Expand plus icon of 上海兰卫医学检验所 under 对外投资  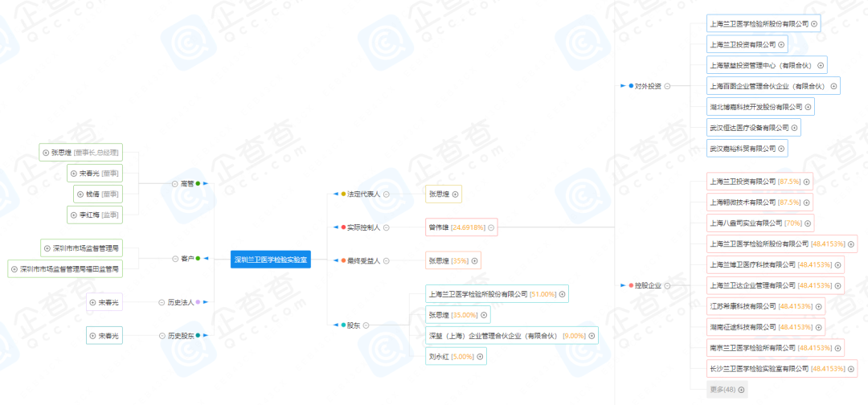(x=813, y=24)
